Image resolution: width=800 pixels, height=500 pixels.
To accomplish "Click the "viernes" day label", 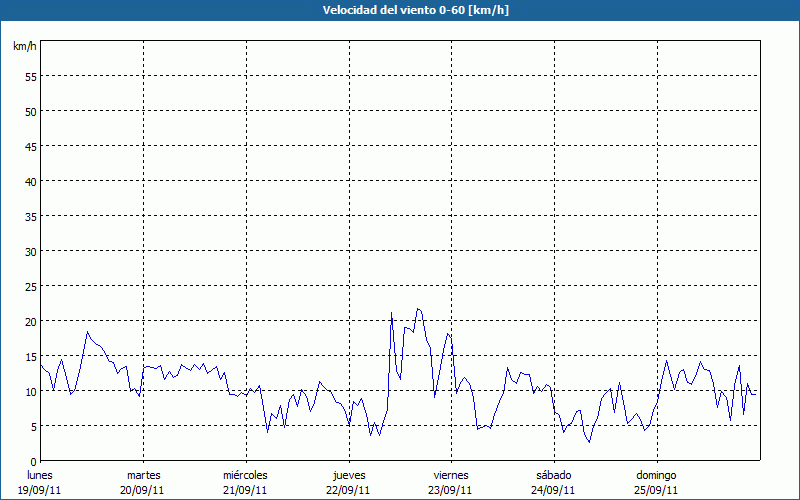I will 451,475.
